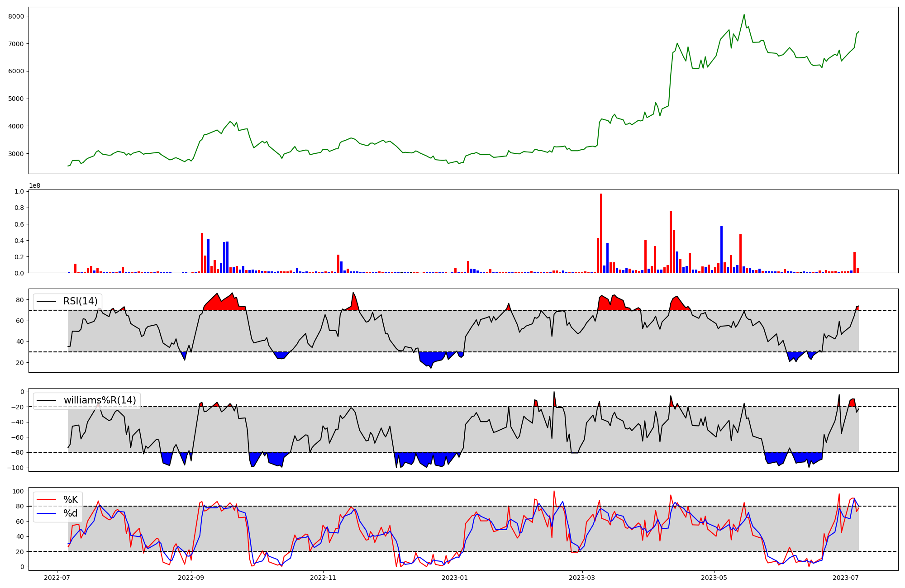
Task: Click the RSI(14) legend entry
Action: pos(80,301)
